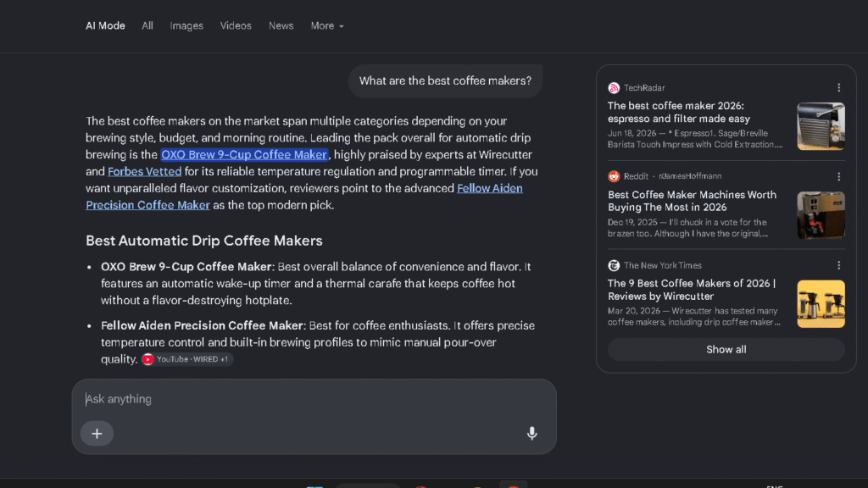This screenshot has width=868, height=488.
Task: Open TechRadar card options menu
Action: point(838,88)
